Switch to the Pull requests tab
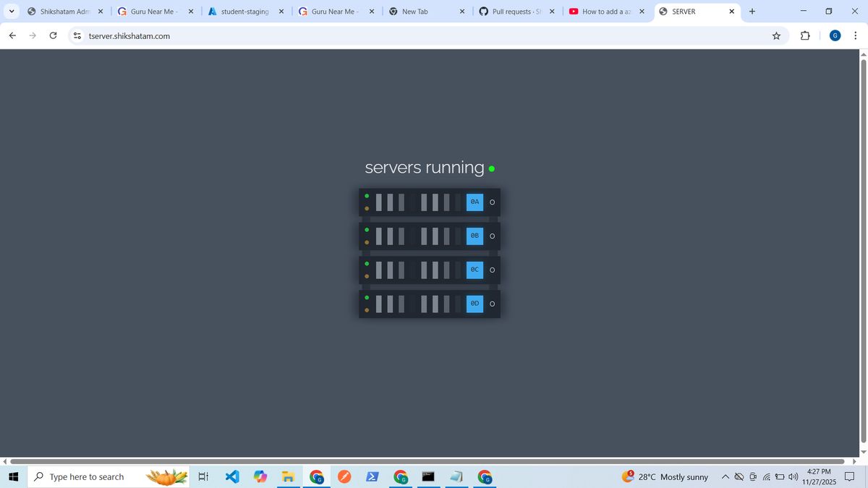 (x=514, y=11)
